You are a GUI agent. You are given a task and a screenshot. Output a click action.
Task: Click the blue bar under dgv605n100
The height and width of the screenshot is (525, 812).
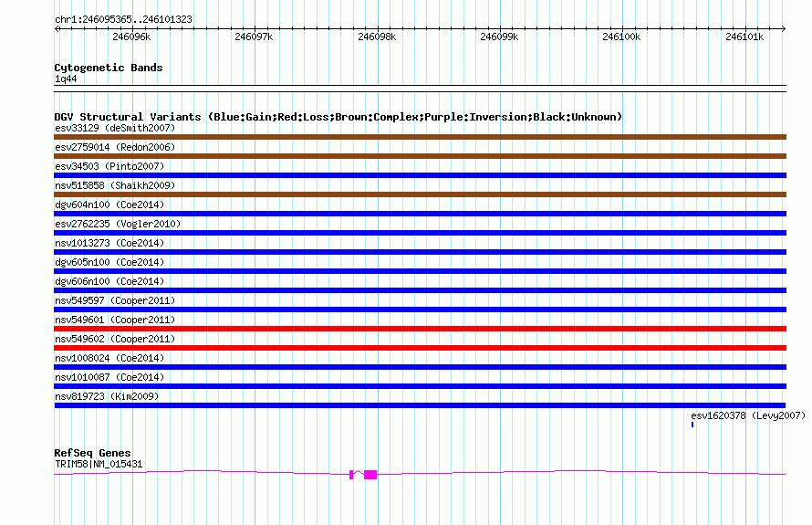(420, 271)
